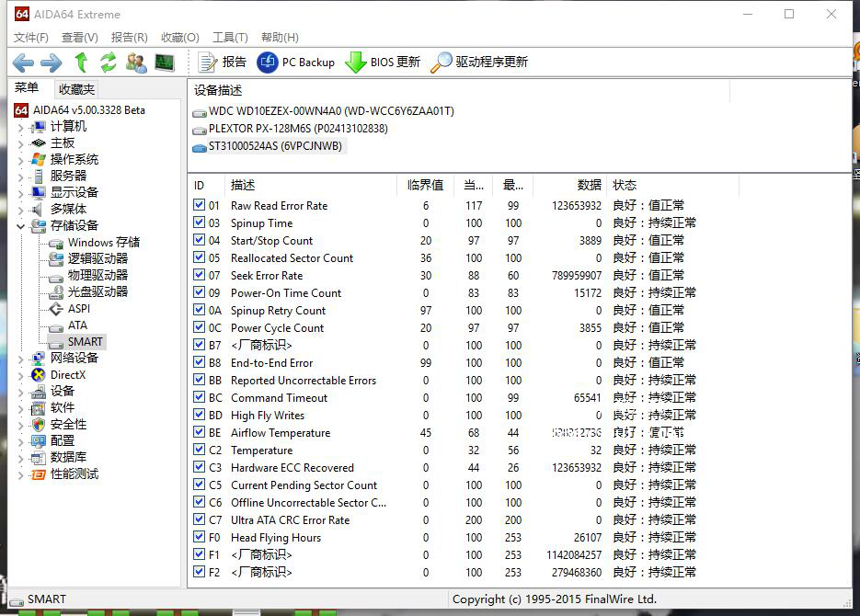Select the DirectX tree icon

38,375
